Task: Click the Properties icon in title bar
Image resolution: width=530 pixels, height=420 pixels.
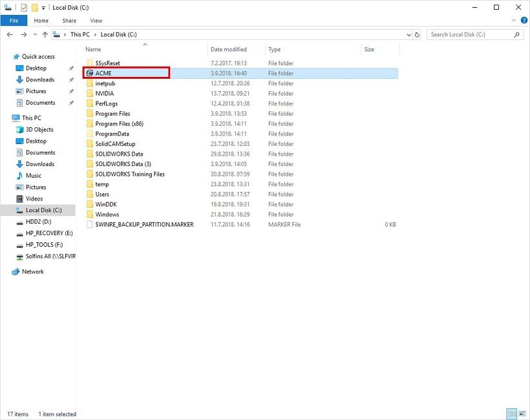Action: point(24,8)
